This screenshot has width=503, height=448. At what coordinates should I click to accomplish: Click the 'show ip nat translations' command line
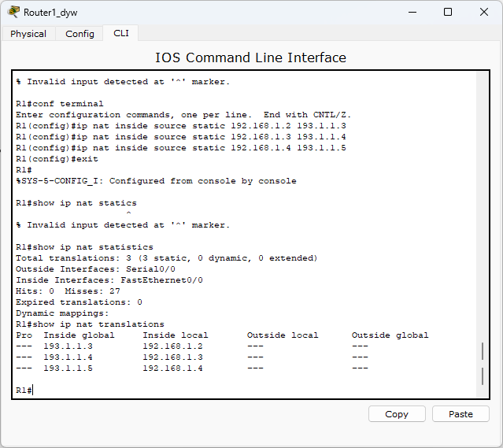click(91, 324)
